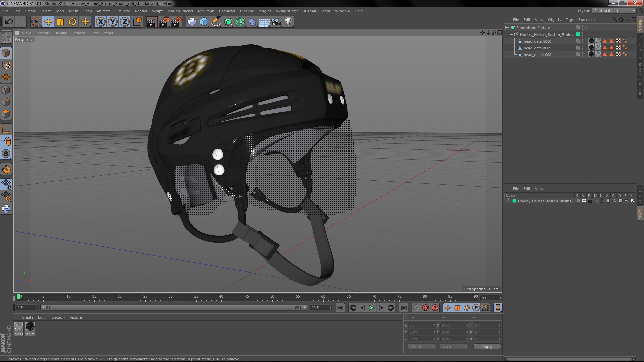
Task: Select the Live Selection tool
Action: tap(36, 22)
